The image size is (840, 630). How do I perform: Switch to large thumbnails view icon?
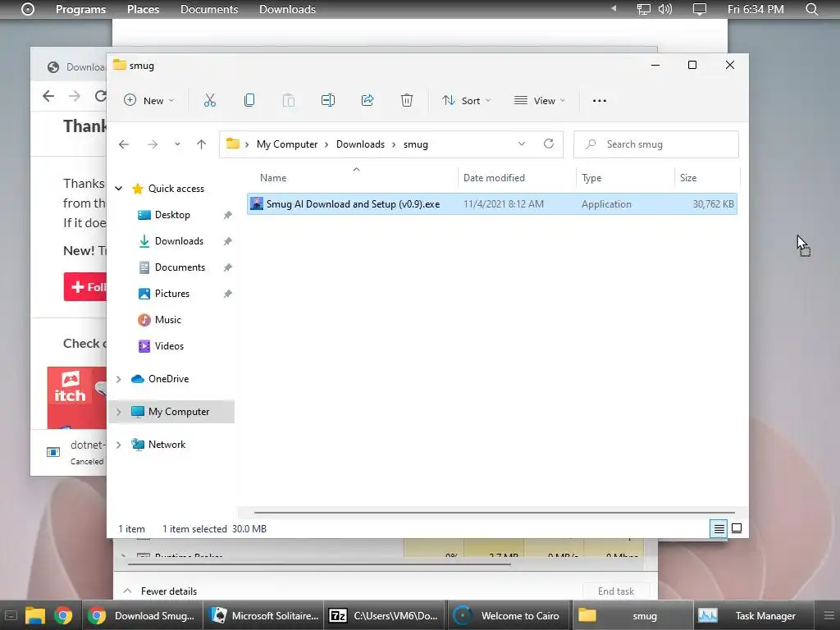(737, 528)
